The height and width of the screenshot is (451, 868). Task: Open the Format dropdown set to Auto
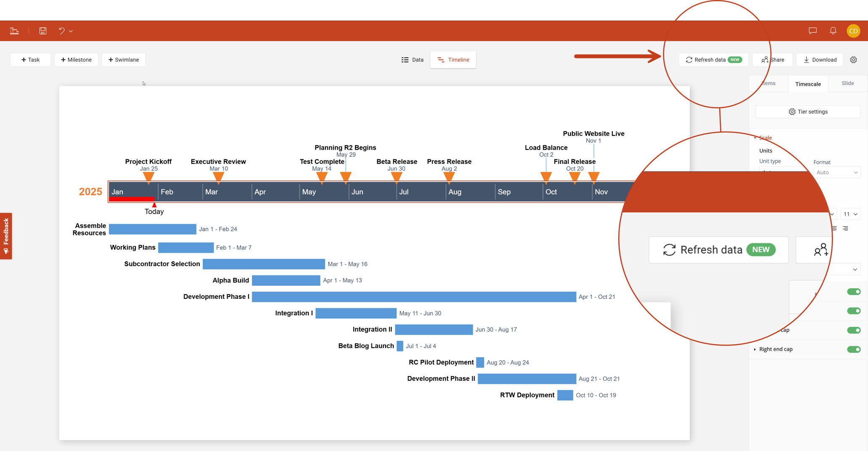pos(836,172)
